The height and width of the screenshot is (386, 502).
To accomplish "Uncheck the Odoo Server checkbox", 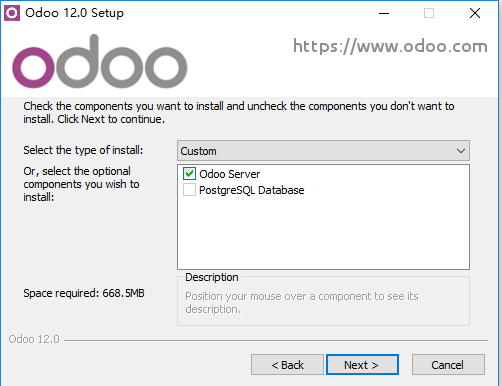I will click(x=189, y=174).
